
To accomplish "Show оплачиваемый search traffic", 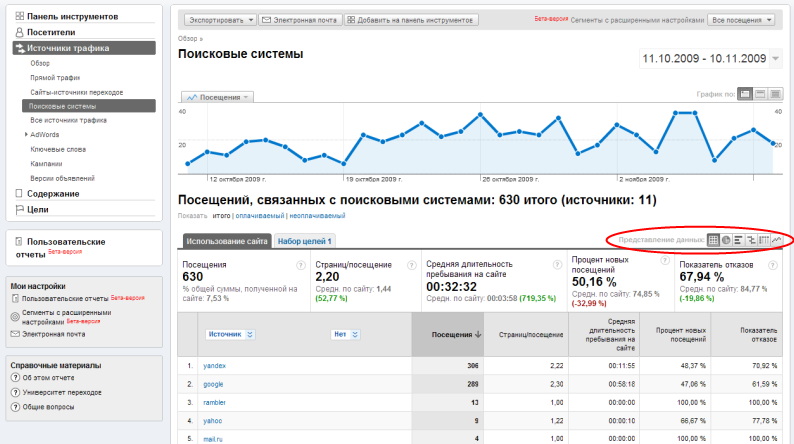I will pyautogui.click(x=260, y=216).
